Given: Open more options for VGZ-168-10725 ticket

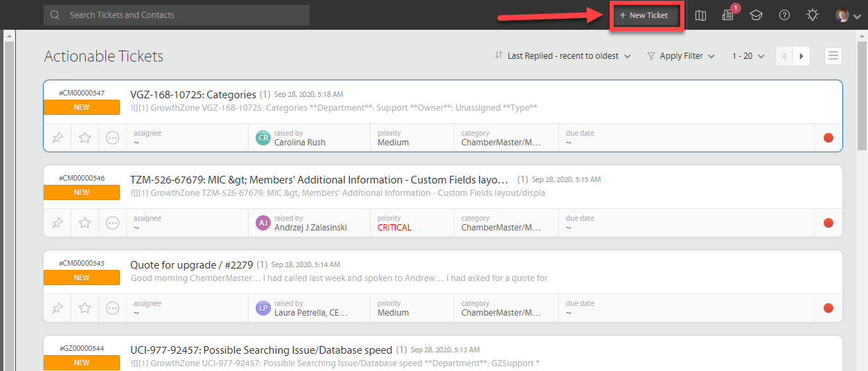Looking at the screenshot, I should (112, 138).
